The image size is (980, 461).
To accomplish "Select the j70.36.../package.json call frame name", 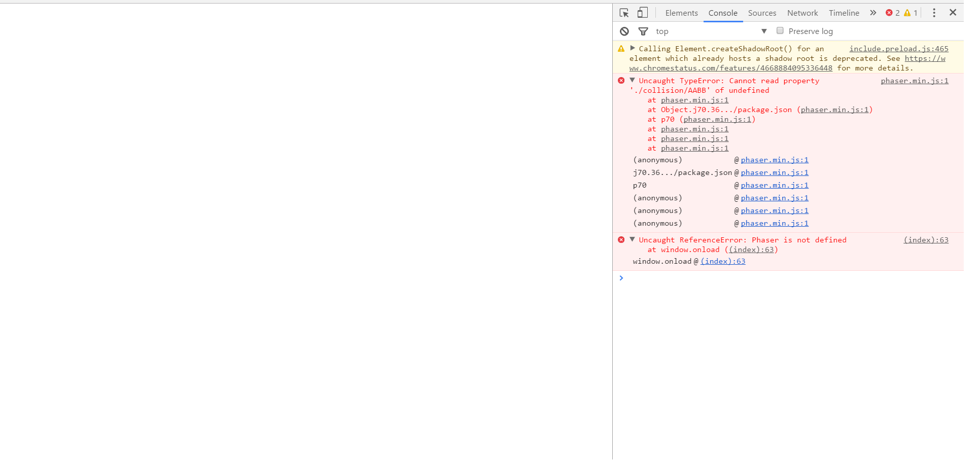I will pyautogui.click(x=682, y=173).
